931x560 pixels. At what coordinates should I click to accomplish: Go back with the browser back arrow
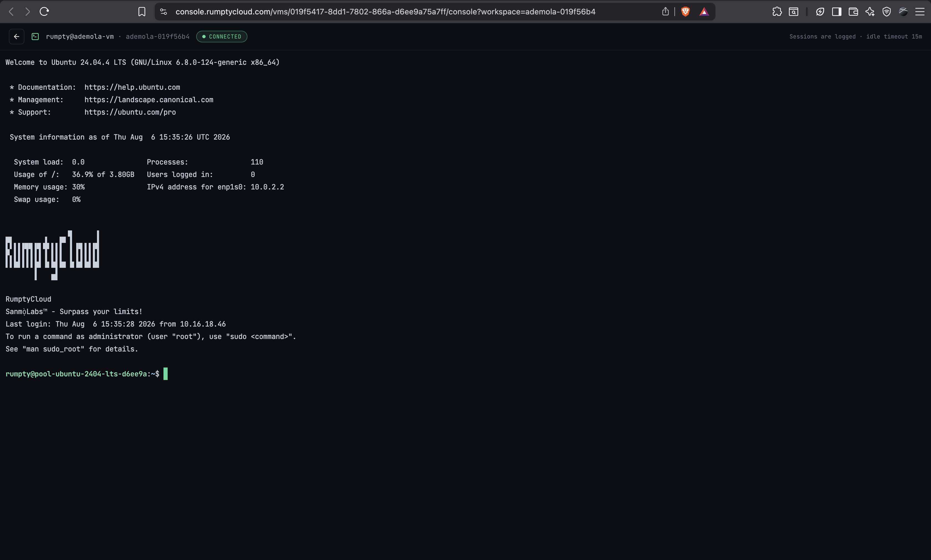pos(11,12)
